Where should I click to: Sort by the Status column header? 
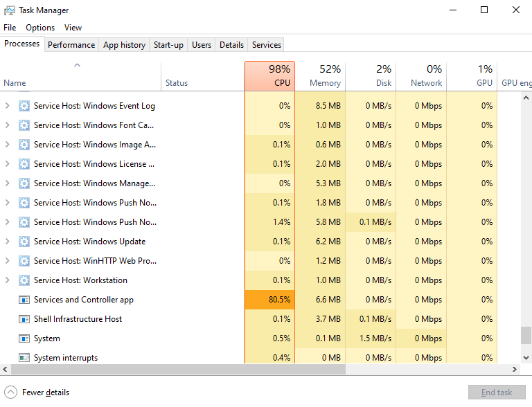(202, 76)
